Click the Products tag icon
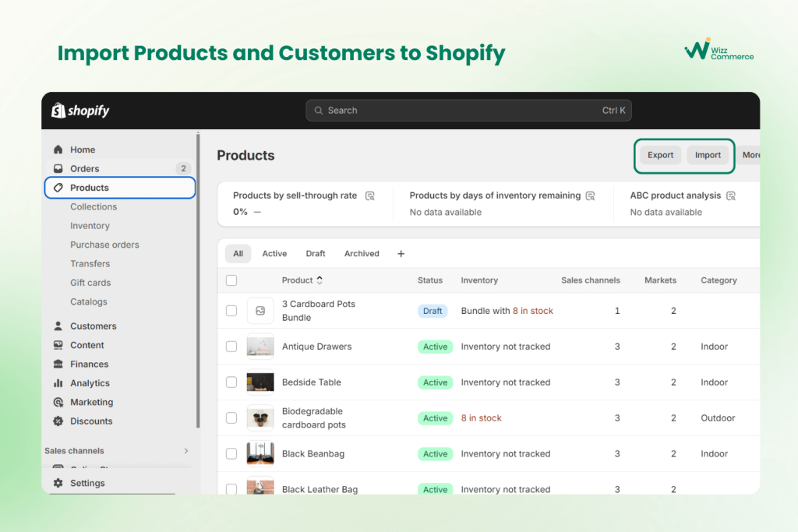Screen dimensions: 798x532 tap(58, 188)
